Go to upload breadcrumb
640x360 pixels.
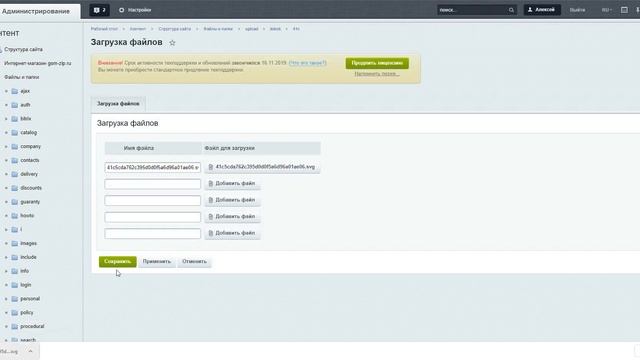[251, 29]
